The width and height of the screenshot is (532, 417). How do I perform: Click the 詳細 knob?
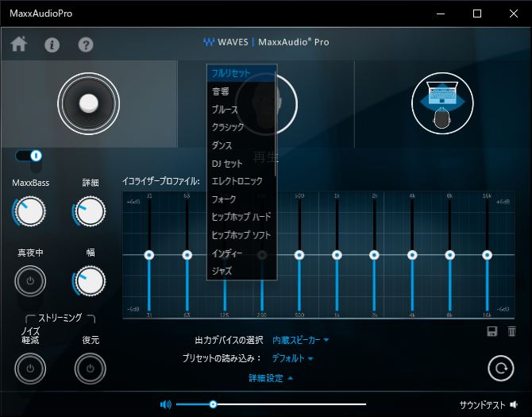pyautogui.click(x=89, y=211)
